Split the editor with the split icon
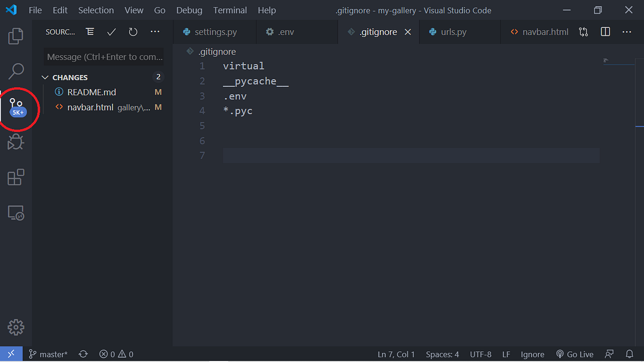644x362 pixels. tap(605, 32)
